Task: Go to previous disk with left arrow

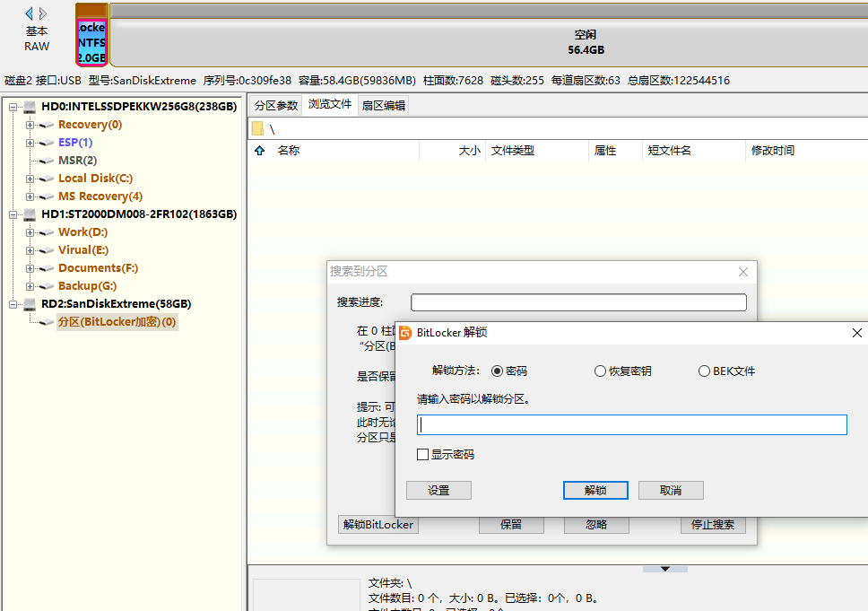Action: click(29, 13)
